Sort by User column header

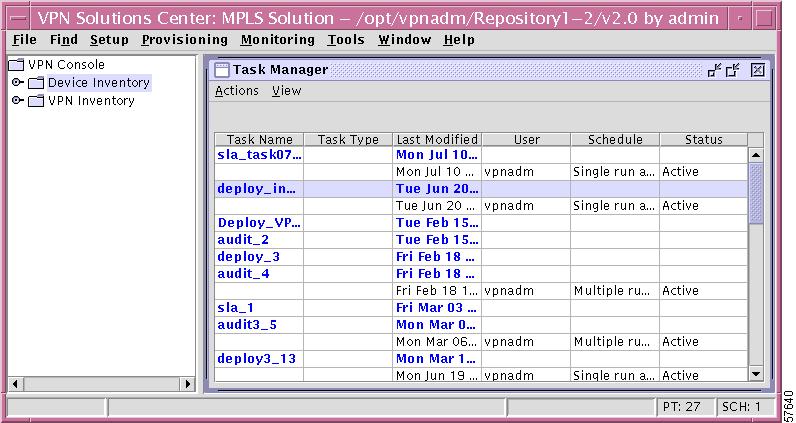[x=526, y=140]
